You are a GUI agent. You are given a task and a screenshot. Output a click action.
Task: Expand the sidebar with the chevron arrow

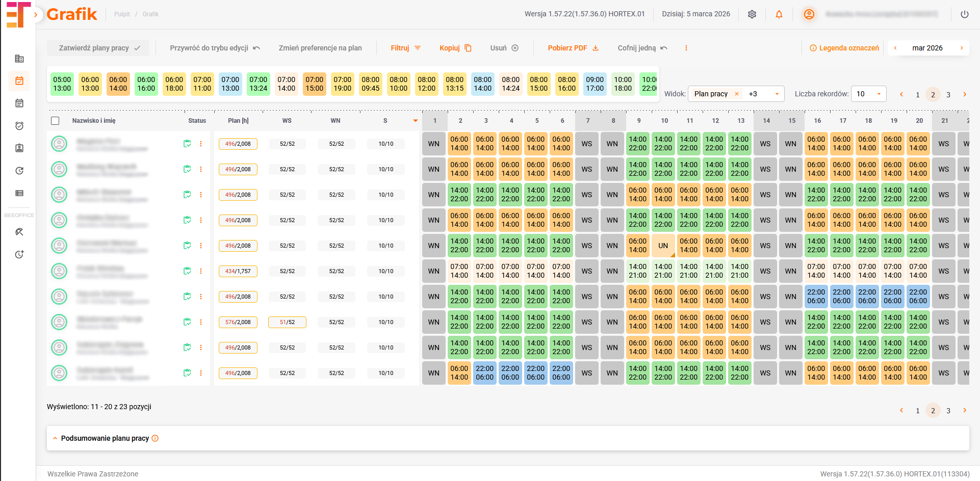pyautogui.click(x=35, y=15)
